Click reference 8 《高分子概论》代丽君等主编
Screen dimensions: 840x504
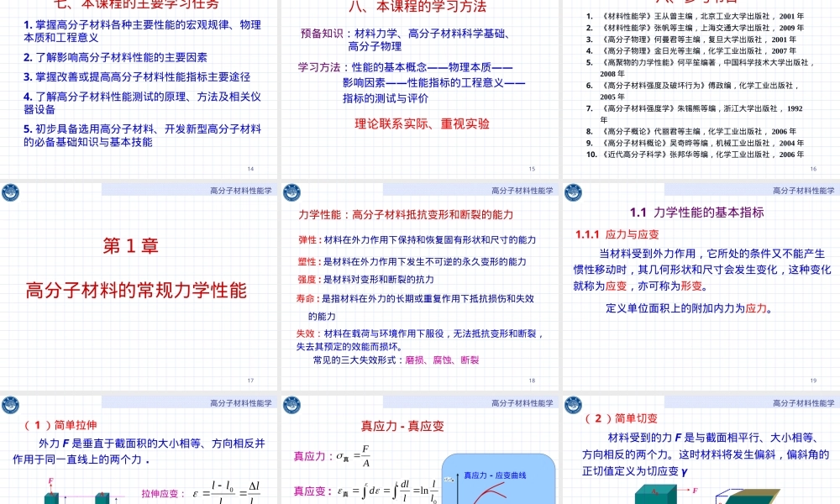(x=691, y=131)
